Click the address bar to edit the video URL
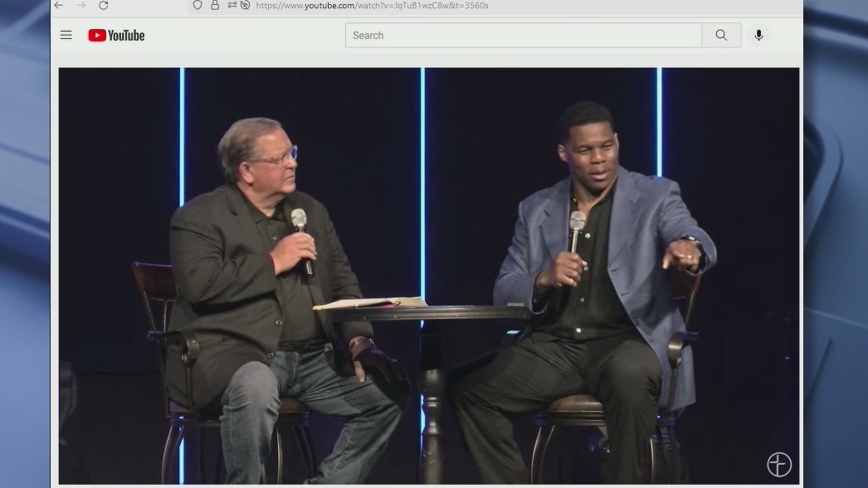Image resolution: width=868 pixels, height=488 pixels. click(373, 5)
